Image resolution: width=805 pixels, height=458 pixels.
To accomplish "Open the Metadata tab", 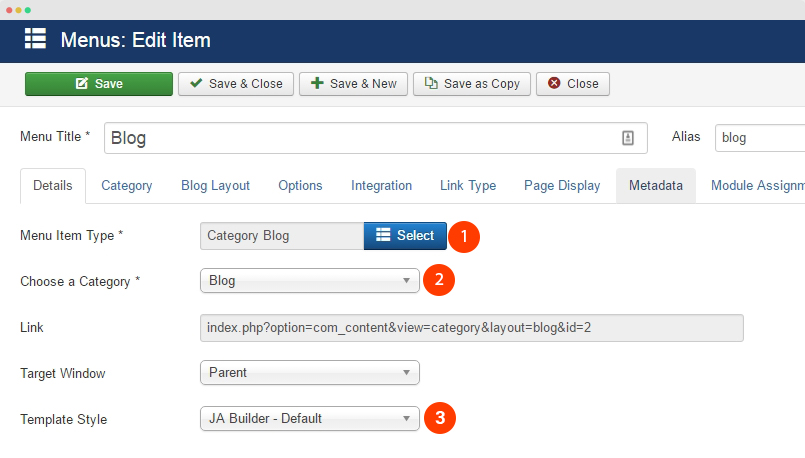I will 655,186.
